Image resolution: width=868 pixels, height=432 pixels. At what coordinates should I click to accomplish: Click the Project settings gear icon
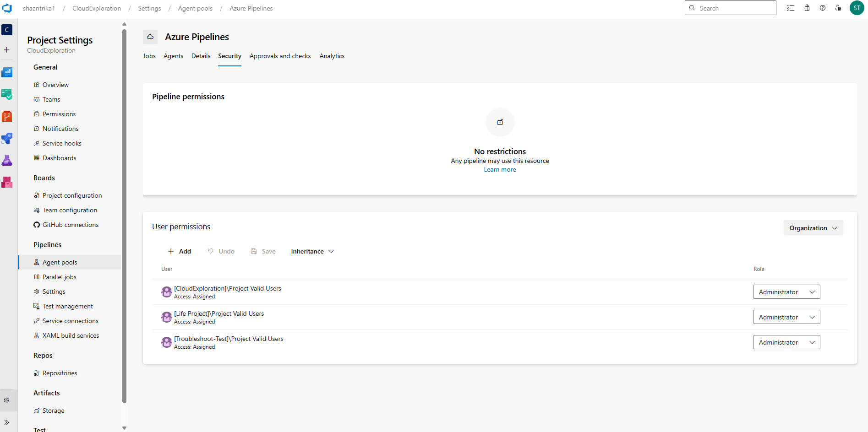coord(7,400)
